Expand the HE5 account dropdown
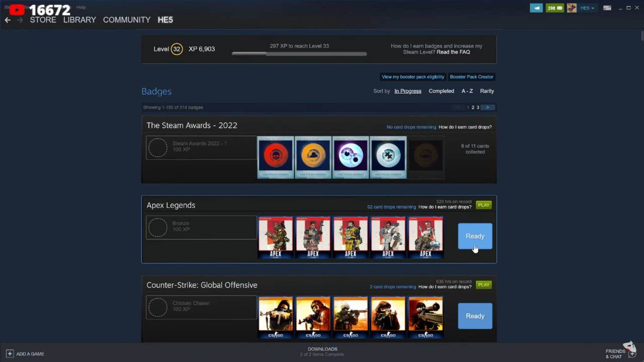This screenshot has height=362, width=644. pyautogui.click(x=587, y=8)
